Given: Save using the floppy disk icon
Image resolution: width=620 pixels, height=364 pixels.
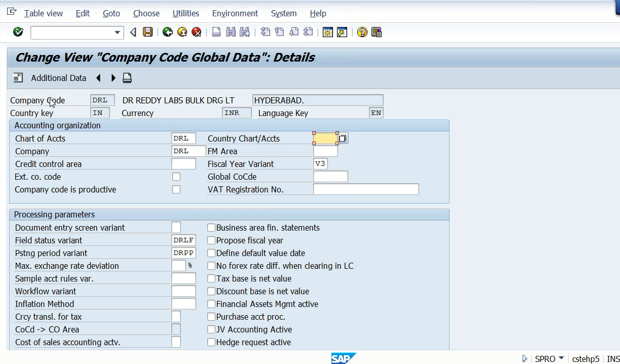Looking at the screenshot, I should [x=148, y=33].
